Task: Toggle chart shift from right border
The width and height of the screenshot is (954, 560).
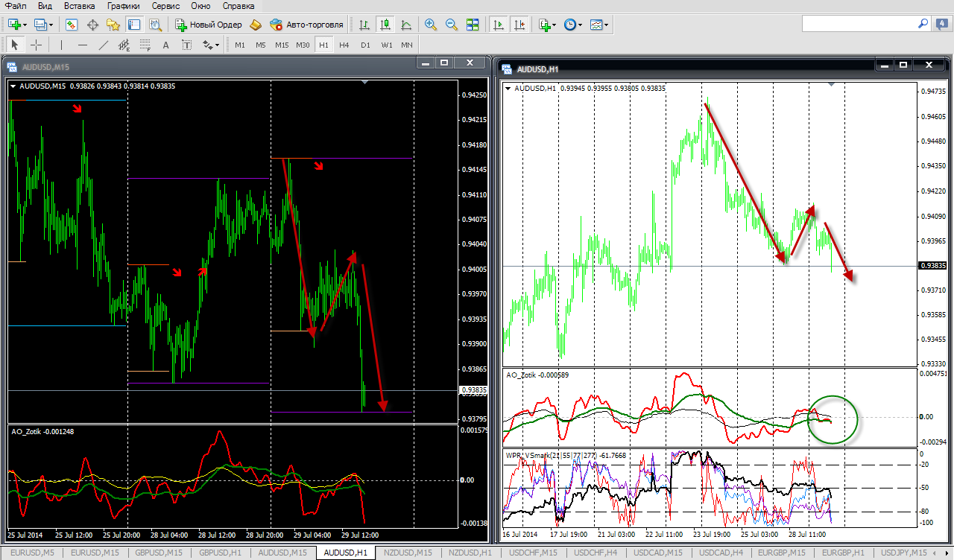Action: click(519, 25)
